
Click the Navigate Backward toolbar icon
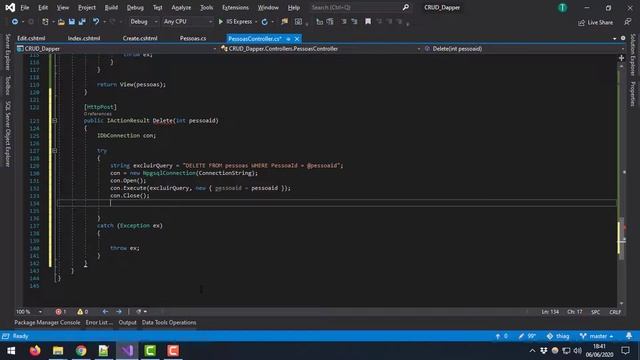coord(15,22)
